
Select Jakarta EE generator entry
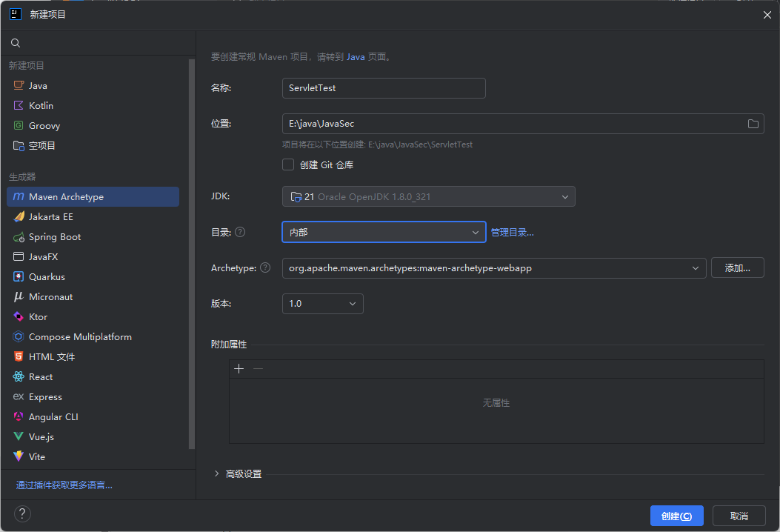[50, 217]
